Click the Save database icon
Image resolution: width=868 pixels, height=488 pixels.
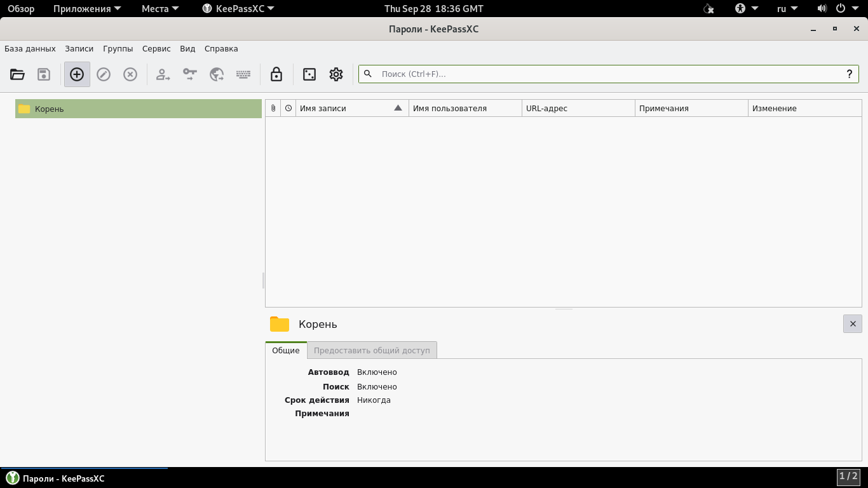click(44, 74)
